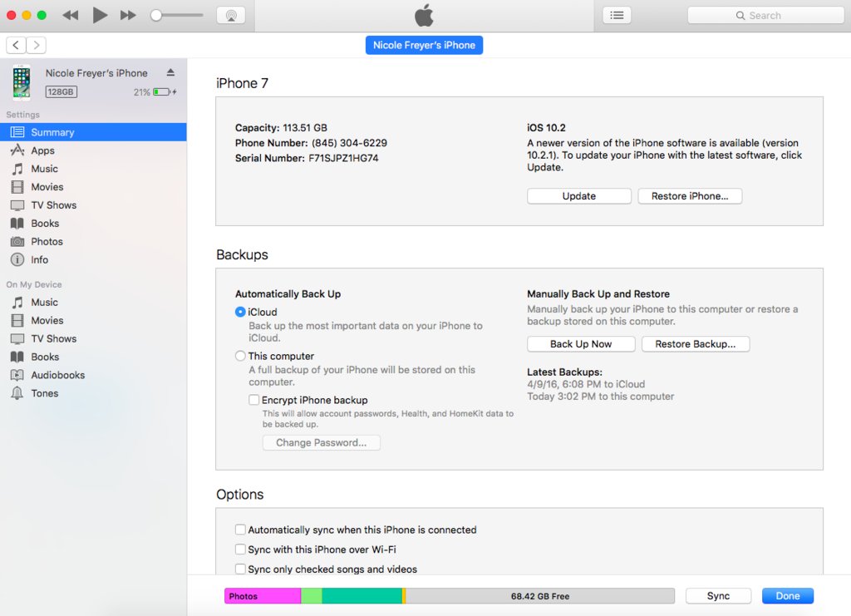The width and height of the screenshot is (851, 616).
Task: Click the volume slider knob
Action: (x=156, y=15)
